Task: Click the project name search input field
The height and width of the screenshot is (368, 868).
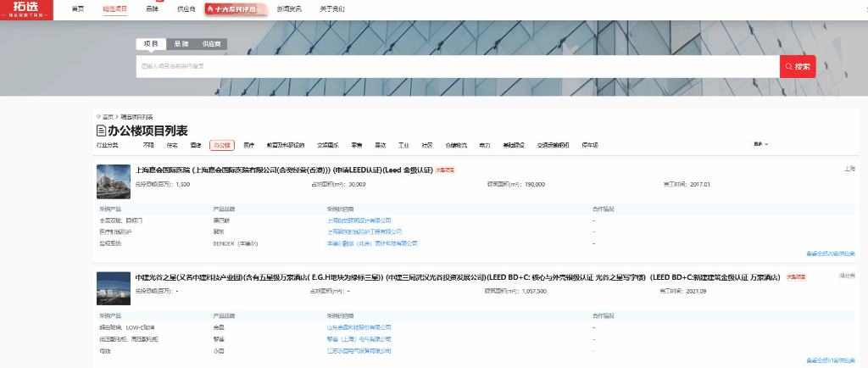Action: click(458, 66)
